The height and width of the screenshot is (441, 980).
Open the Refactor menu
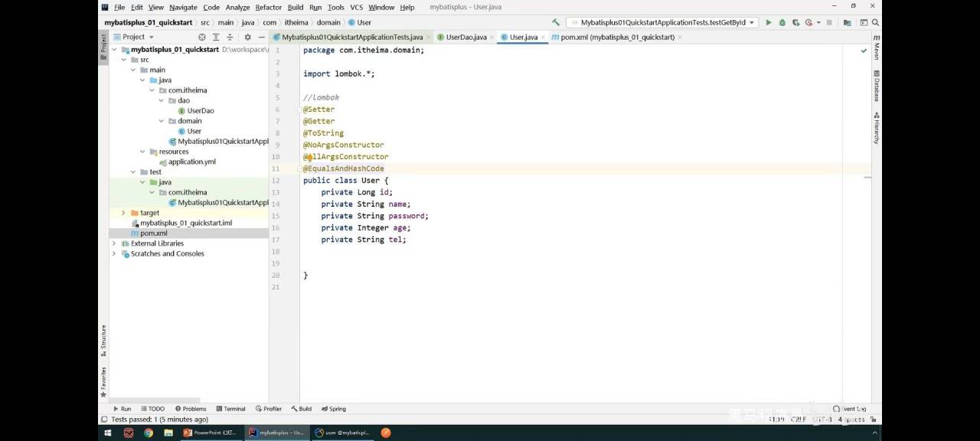(268, 7)
